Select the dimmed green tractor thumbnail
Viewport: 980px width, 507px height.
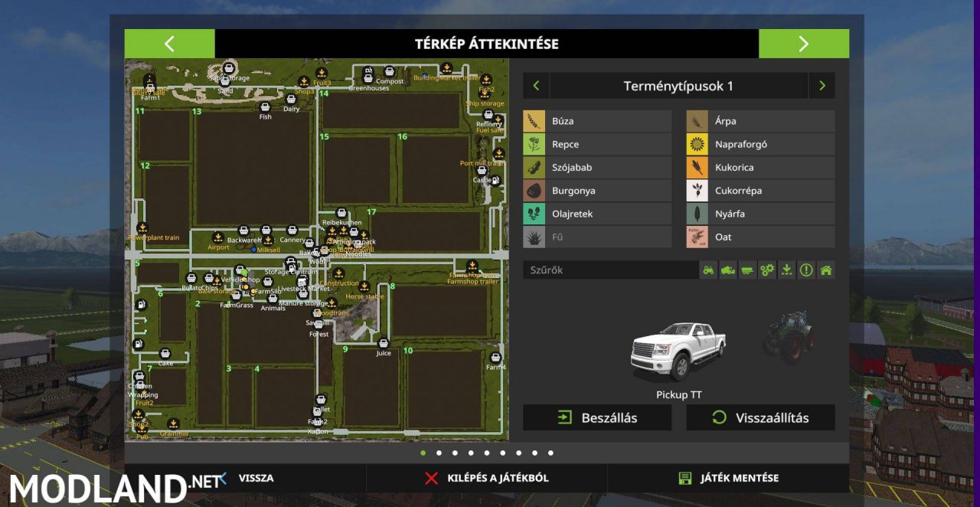coord(788,336)
